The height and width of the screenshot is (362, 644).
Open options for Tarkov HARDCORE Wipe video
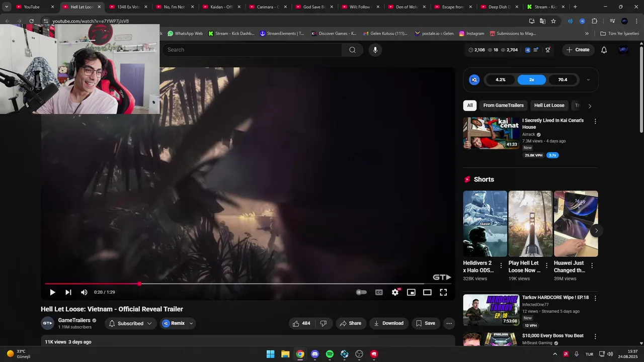coord(595,298)
